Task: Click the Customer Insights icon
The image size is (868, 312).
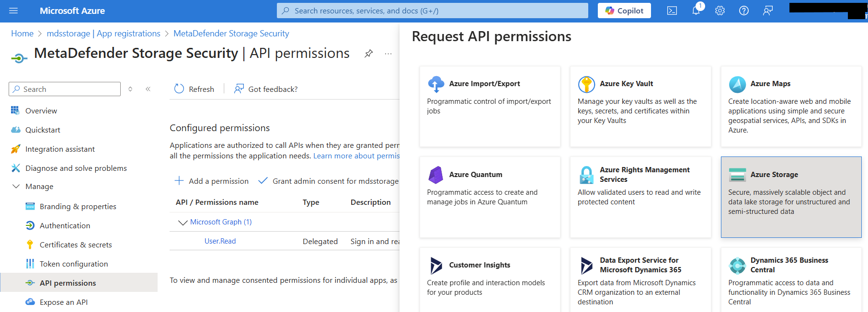Action: pyautogui.click(x=436, y=265)
